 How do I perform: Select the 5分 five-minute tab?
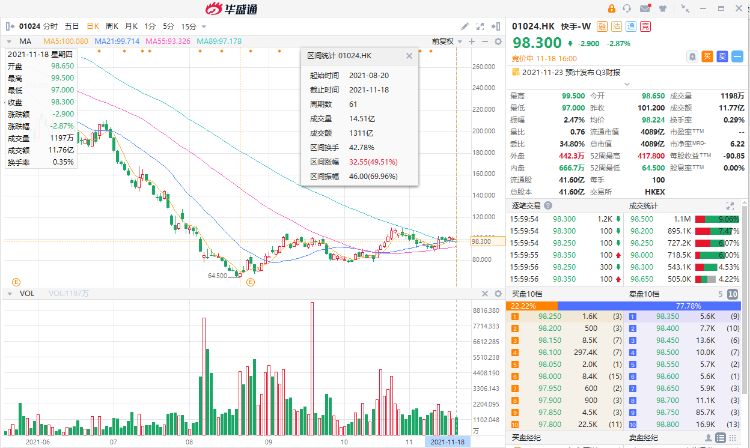pyautogui.click(x=168, y=26)
